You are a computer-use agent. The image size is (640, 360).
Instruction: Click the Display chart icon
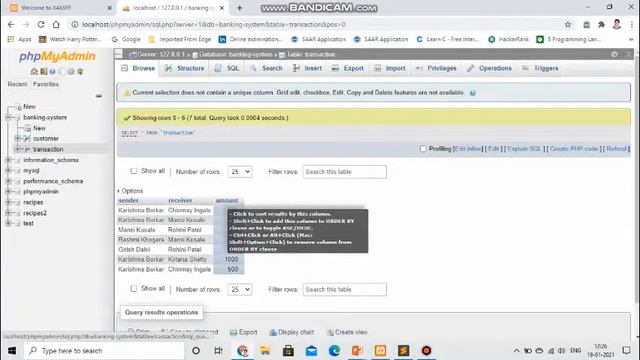[x=273, y=332]
